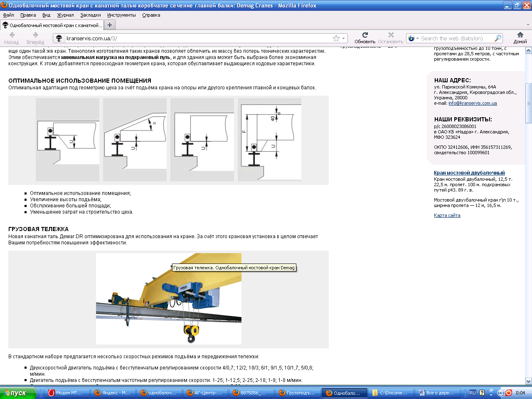Image resolution: width=532 pixels, height=399 pixels.
Task: Click the page scrollbar up arrow
Action: (x=528, y=51)
